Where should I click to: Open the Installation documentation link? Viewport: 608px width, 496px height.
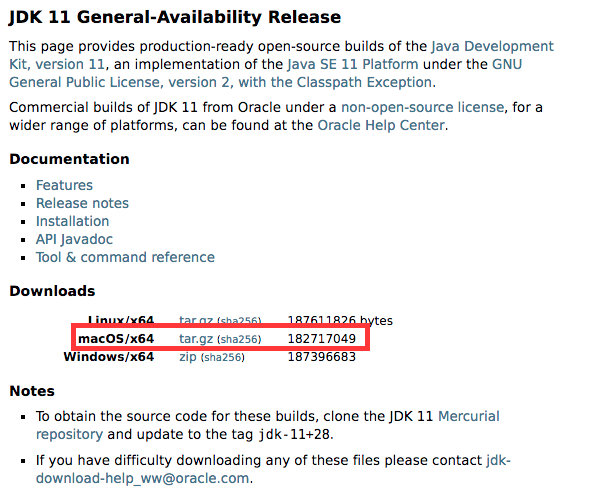point(73,221)
